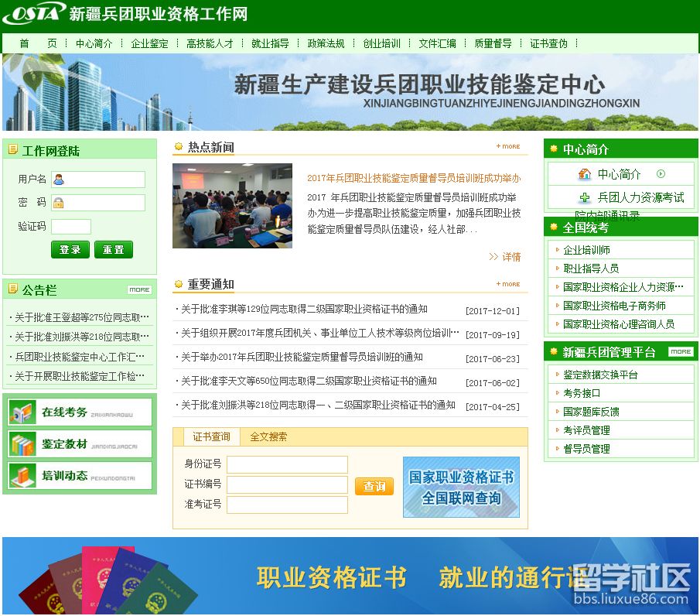700x616 pixels.
Task: Click the notepad icon on 公告栏 panel
Action: click(12, 289)
